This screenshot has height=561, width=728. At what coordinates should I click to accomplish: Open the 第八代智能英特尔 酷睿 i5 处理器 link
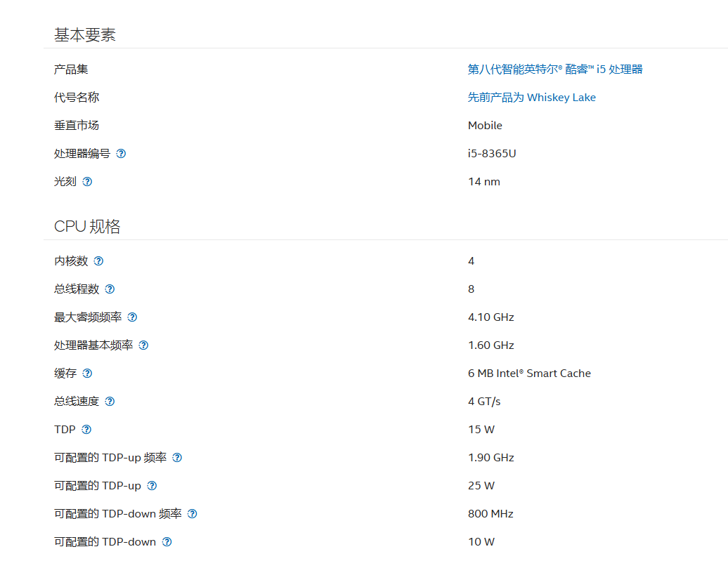(x=555, y=69)
